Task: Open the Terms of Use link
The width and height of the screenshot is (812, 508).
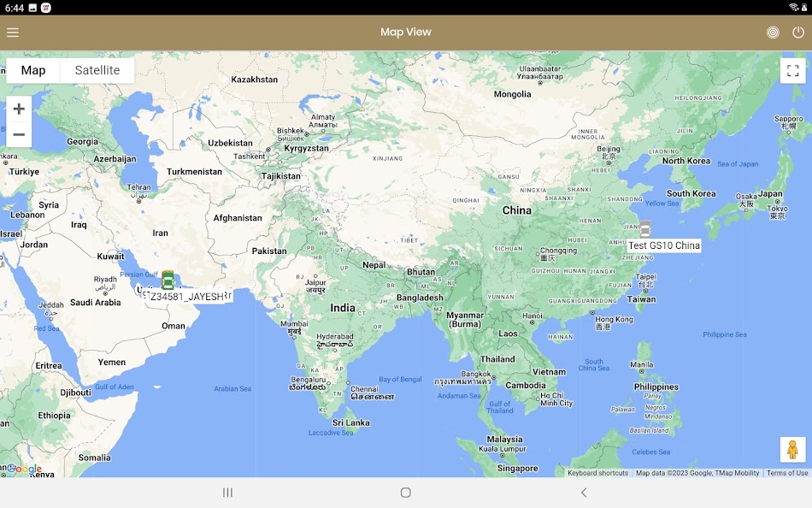Action: coord(786,472)
